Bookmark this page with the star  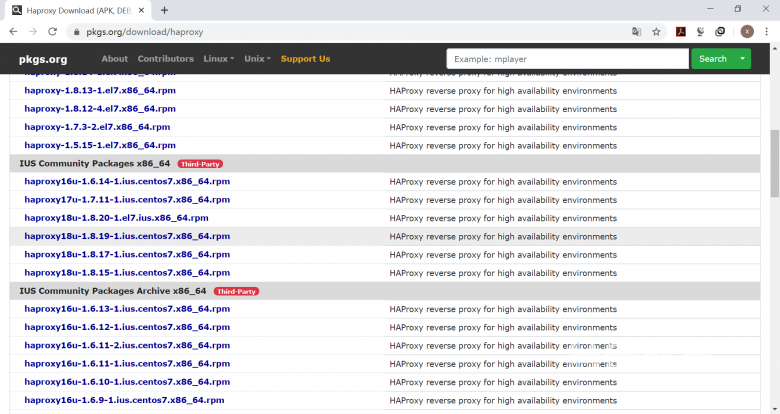pos(656,32)
